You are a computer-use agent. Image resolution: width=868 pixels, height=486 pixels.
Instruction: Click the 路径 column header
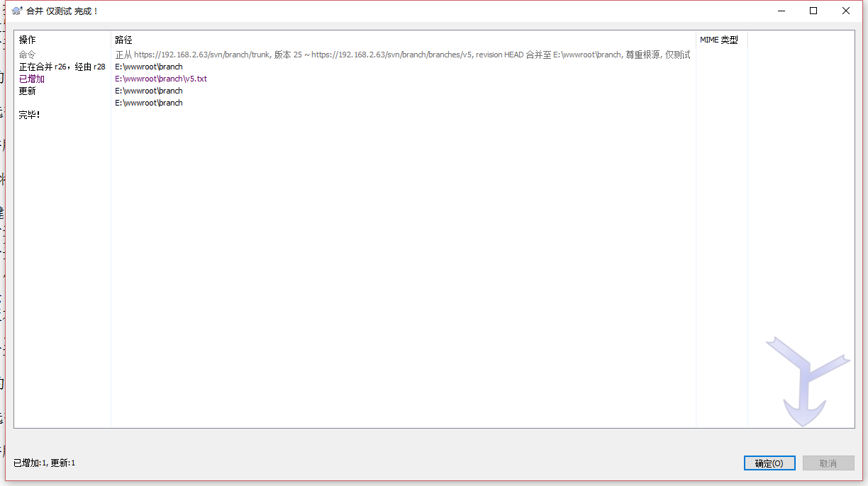[123, 40]
